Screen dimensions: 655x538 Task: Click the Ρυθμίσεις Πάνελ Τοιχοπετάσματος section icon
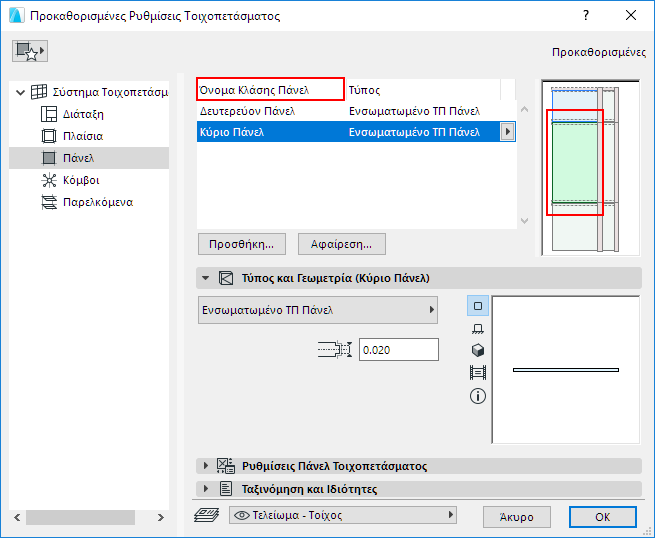pos(226,465)
